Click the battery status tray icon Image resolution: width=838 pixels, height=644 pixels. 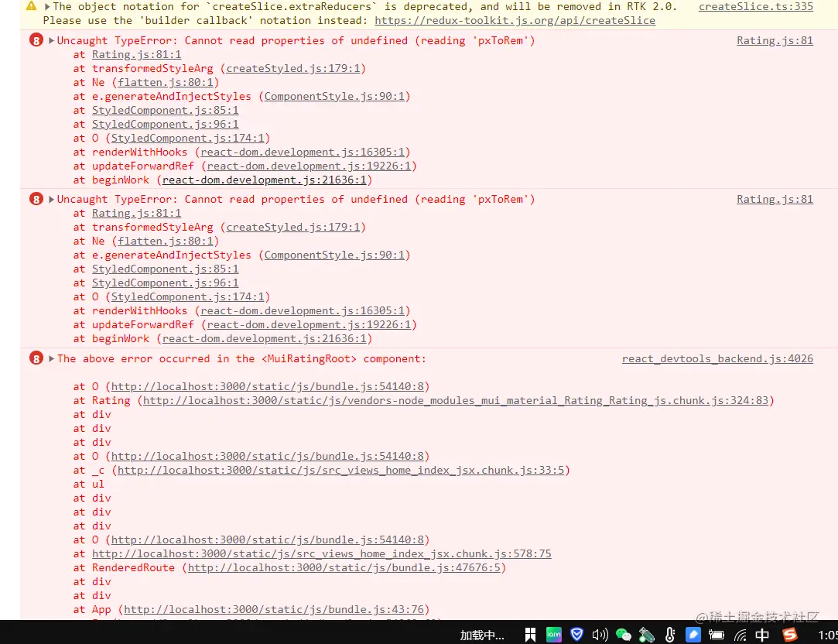point(717,635)
